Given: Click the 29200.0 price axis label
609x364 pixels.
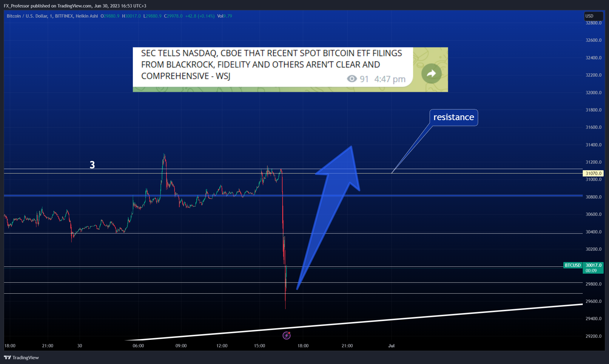Looking at the screenshot, I should pyautogui.click(x=593, y=336).
